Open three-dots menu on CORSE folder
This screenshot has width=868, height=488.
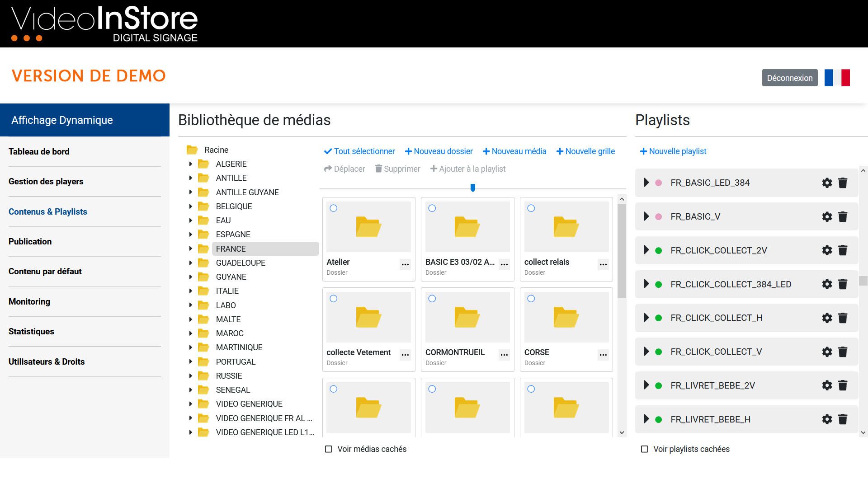[603, 355]
